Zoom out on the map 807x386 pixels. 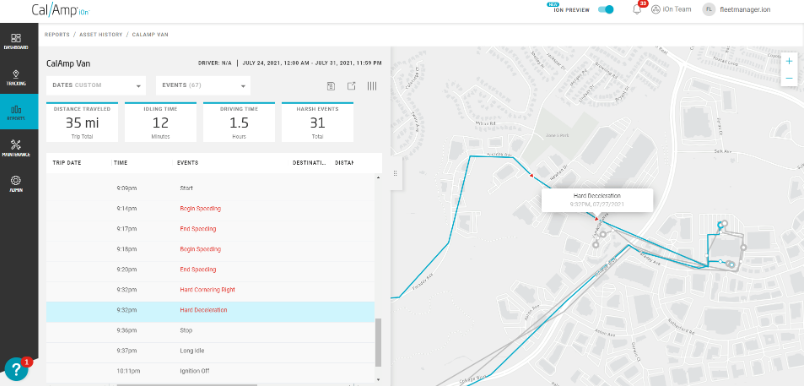point(789,79)
